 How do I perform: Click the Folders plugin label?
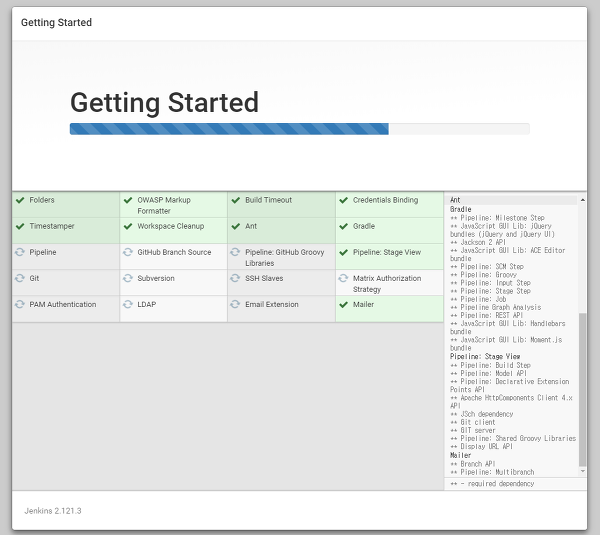tap(42, 200)
